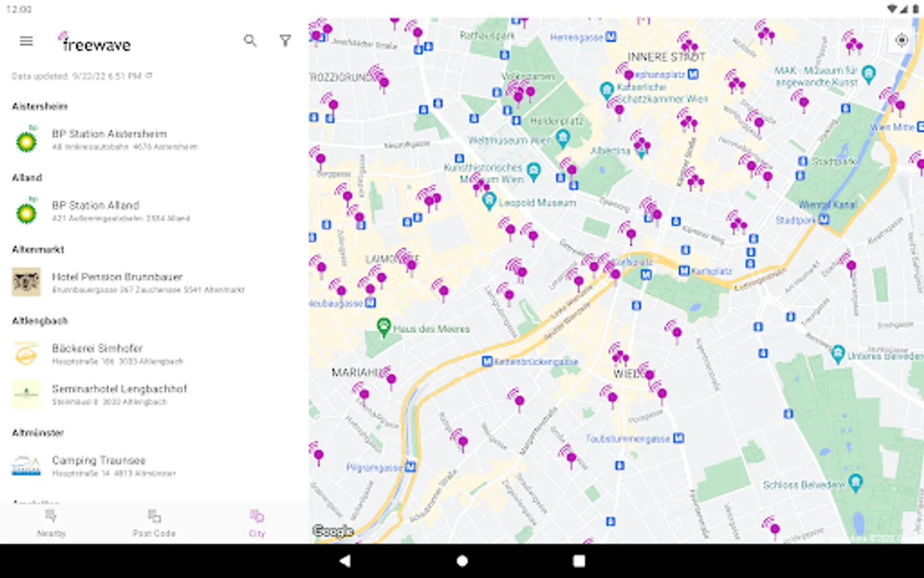The image size is (924, 578).
Task: Click the freewave logo in header
Action: [95, 42]
